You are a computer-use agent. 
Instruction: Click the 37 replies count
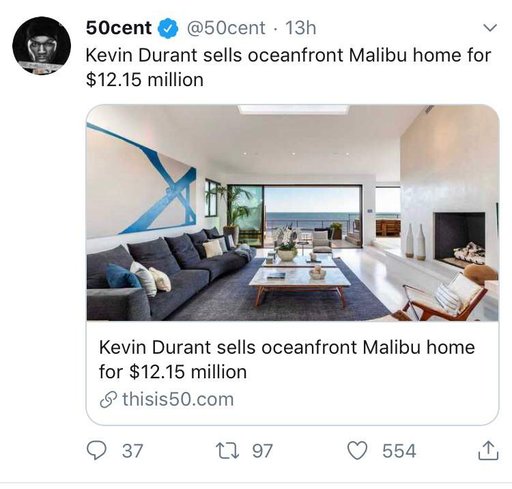pyautogui.click(x=133, y=451)
